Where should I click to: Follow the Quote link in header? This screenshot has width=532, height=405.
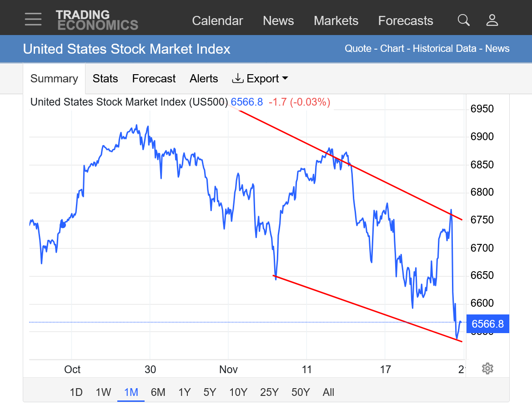point(358,49)
